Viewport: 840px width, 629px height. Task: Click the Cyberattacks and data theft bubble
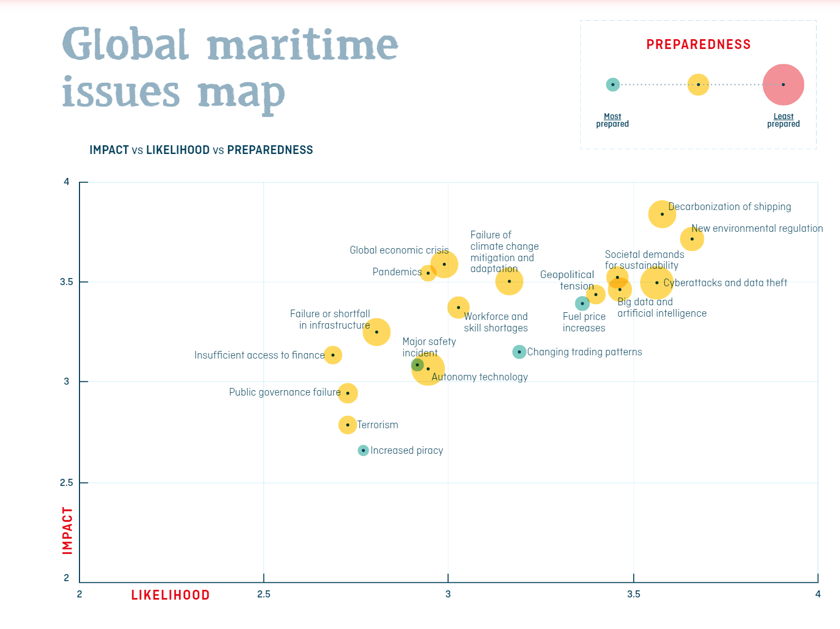pos(656,283)
